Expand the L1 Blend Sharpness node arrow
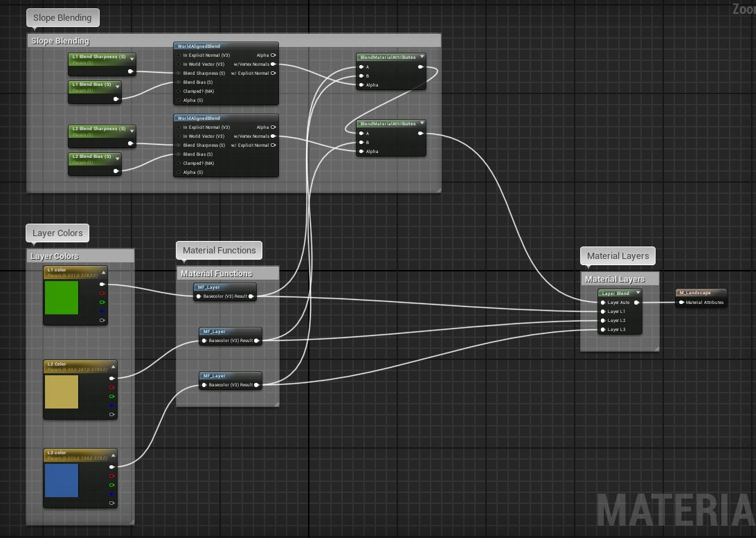 [132, 59]
